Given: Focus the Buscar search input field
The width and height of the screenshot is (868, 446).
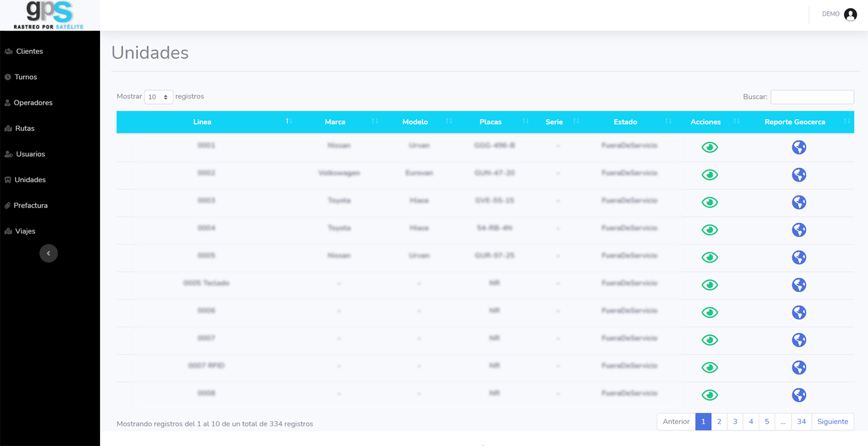Looking at the screenshot, I should click(812, 97).
